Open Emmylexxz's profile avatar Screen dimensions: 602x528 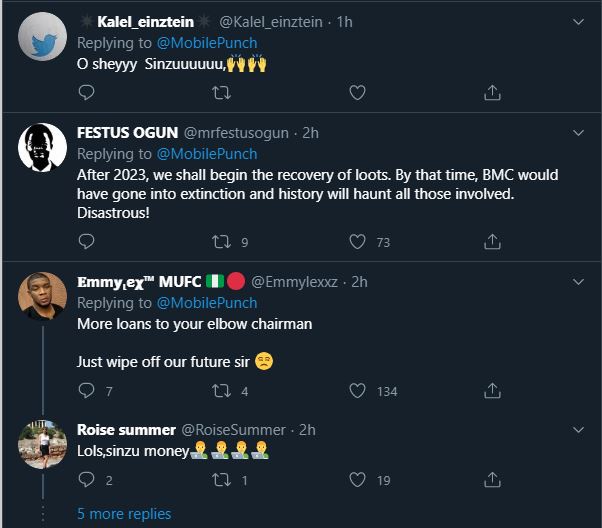[x=43, y=297]
